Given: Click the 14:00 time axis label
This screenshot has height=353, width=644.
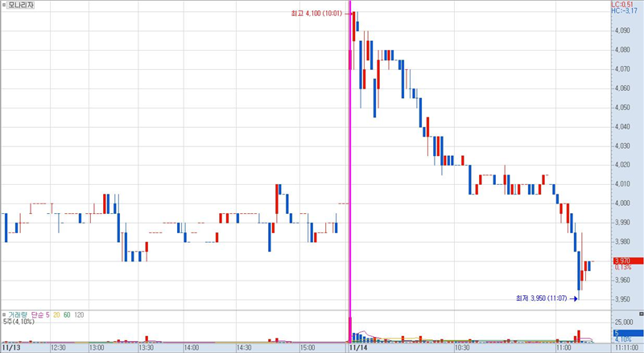Looking at the screenshot, I should point(191,348).
